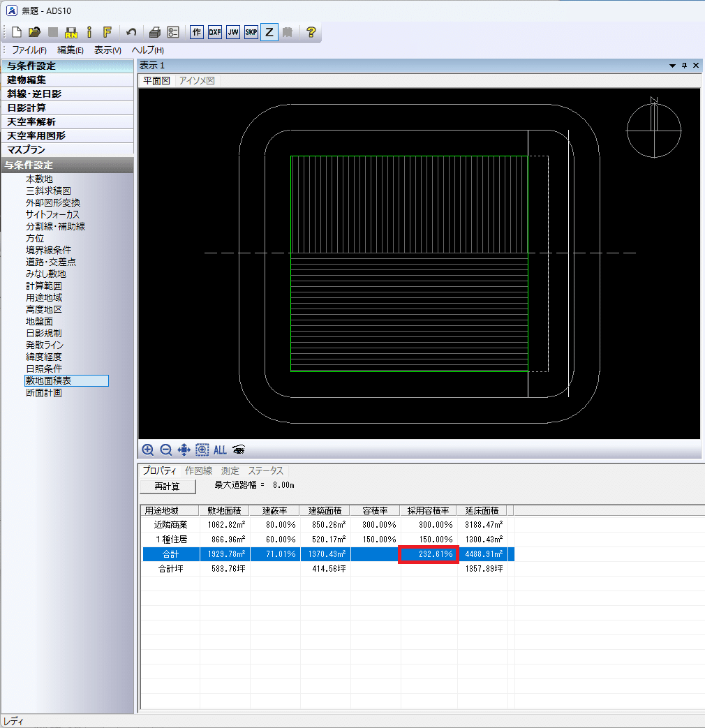The height and width of the screenshot is (728, 705).
Task: Click the 採用容積率 column header
Action: coord(428,511)
